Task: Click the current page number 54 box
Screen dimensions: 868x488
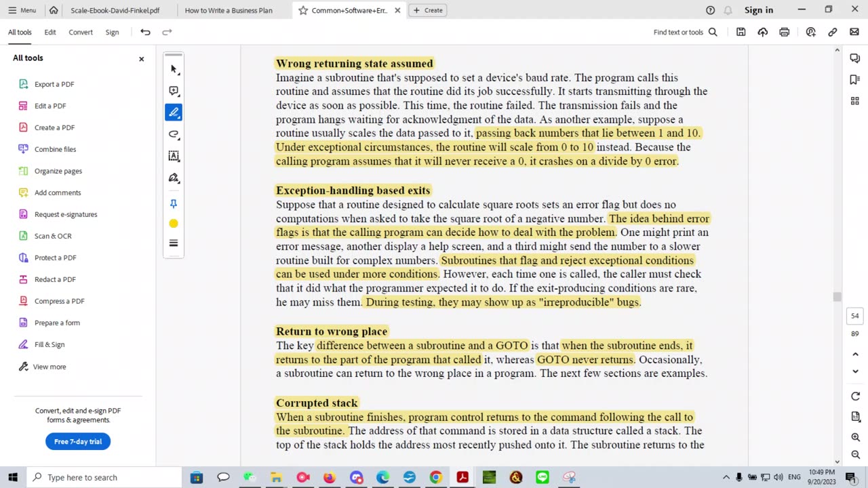Action: tap(855, 316)
